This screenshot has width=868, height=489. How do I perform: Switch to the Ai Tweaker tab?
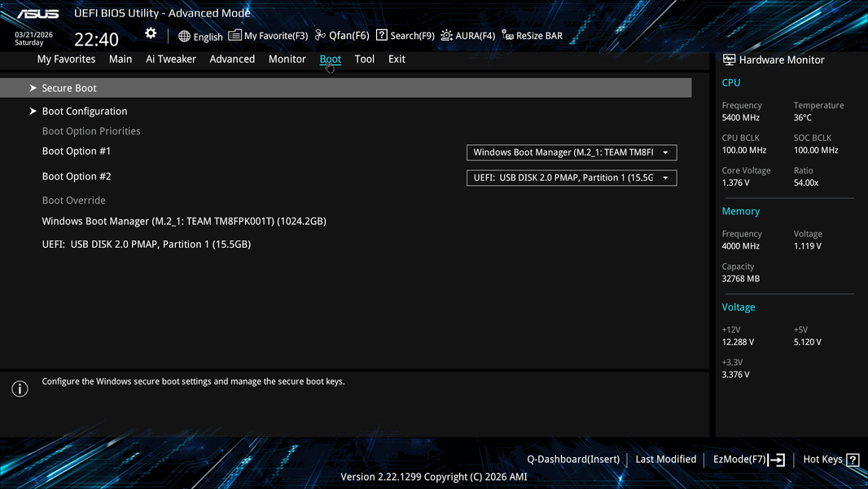(170, 59)
